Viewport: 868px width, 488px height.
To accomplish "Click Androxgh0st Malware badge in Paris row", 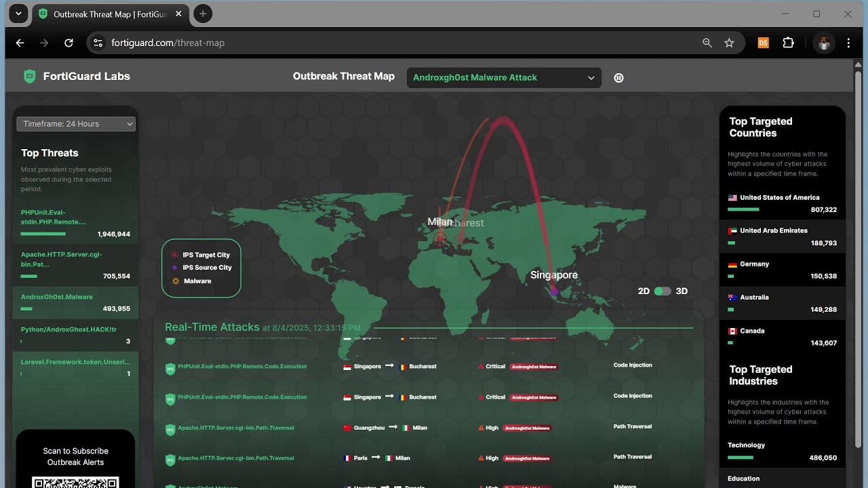I will click(x=527, y=458).
